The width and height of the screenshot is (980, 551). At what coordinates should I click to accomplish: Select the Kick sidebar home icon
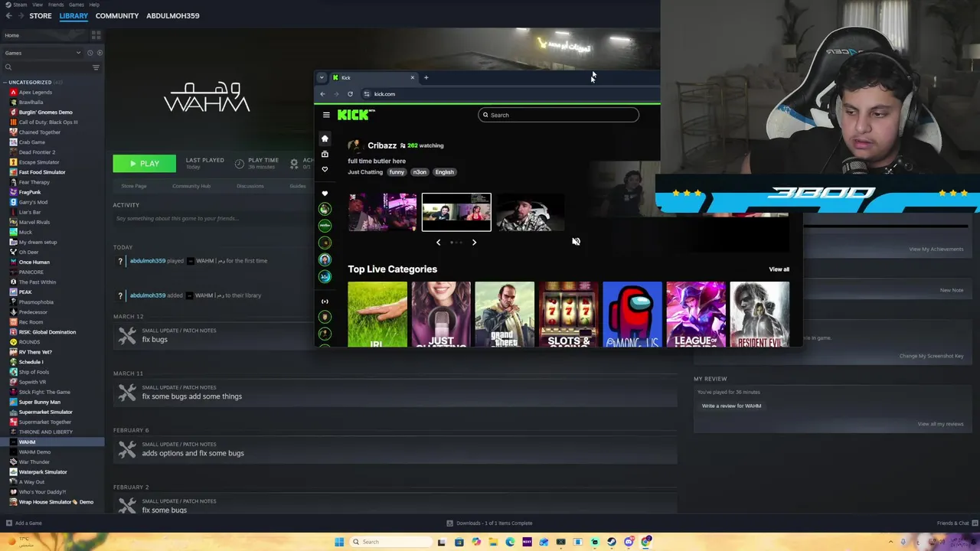[325, 139]
